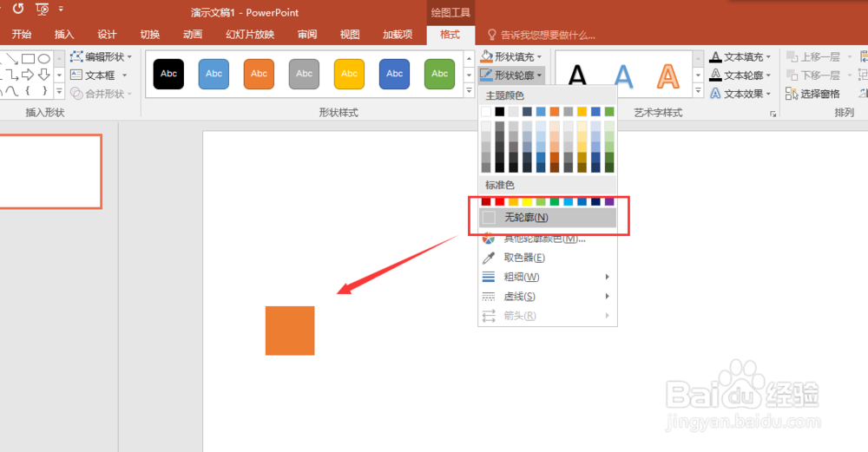This screenshot has width=868, height=452.
Task: Open the 文本效果 text effects dropdown
Action: [740, 94]
